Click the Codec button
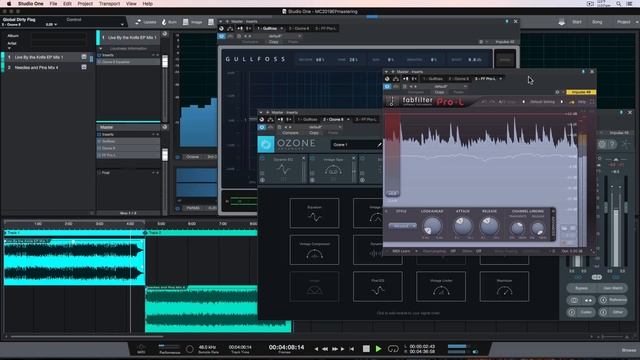The height and width of the screenshot is (360, 640). (581, 312)
